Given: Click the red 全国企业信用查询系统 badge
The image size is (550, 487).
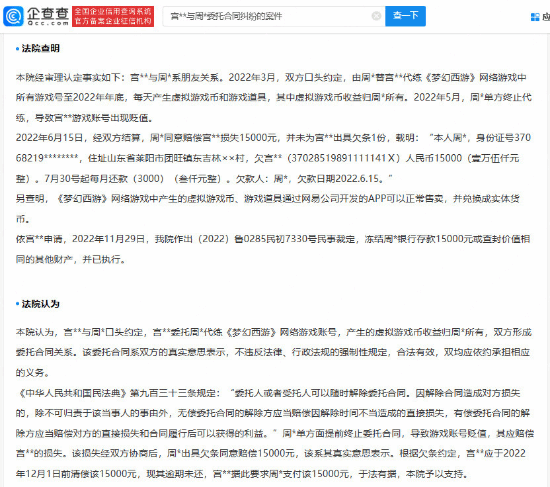Looking at the screenshot, I should tap(113, 16).
